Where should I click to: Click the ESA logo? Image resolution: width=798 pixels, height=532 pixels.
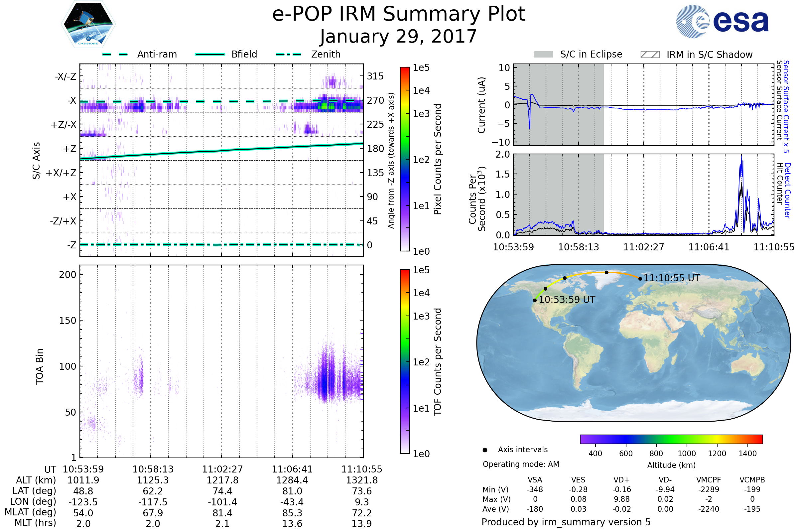coord(723,21)
